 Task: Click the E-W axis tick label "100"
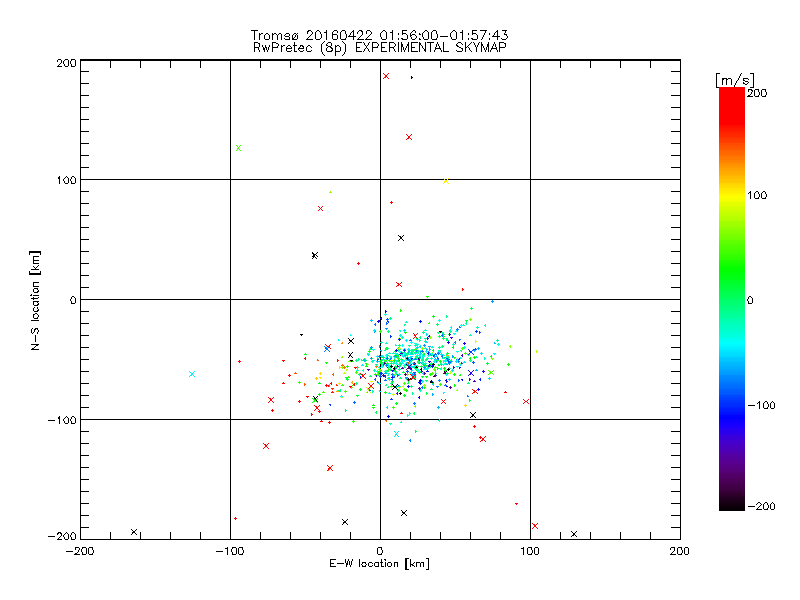(530, 551)
